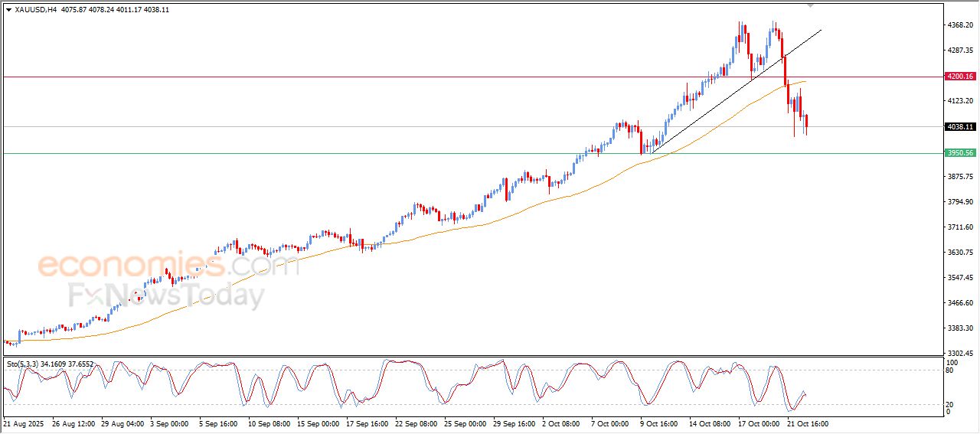This screenshot has height=434, width=980.
Task: Click the 3302.45 price scale label
Action: [959, 354]
